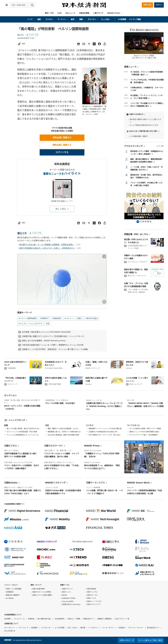Open 東北銀行と日本公庫 salmon farming article link
This screenshot has height=644, width=168.
click(46, 245)
